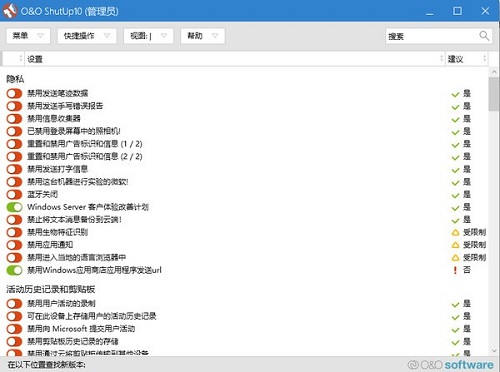Click green checkmark for 禁用剪贴板历史记录的存储 row
The width and height of the screenshot is (500, 372).
click(x=455, y=343)
